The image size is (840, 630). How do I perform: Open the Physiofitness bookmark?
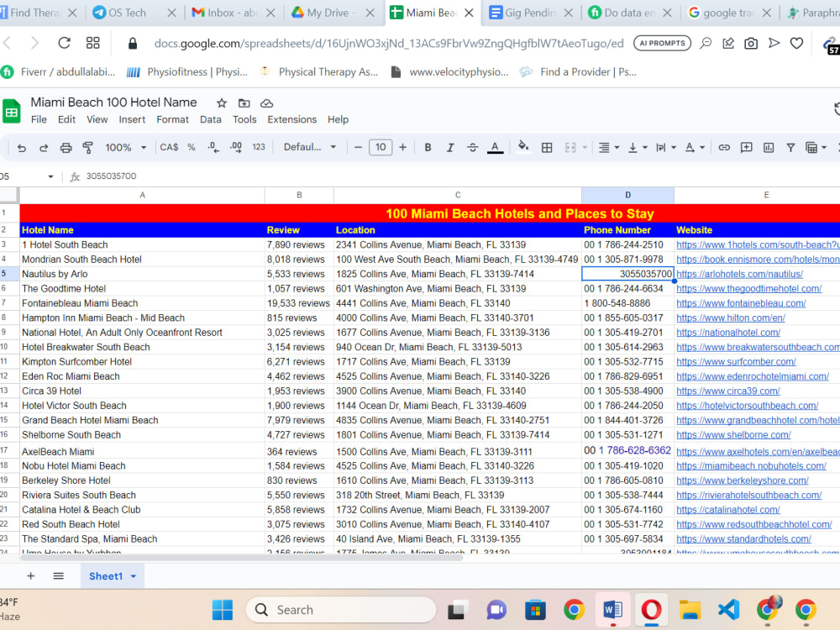(x=187, y=71)
